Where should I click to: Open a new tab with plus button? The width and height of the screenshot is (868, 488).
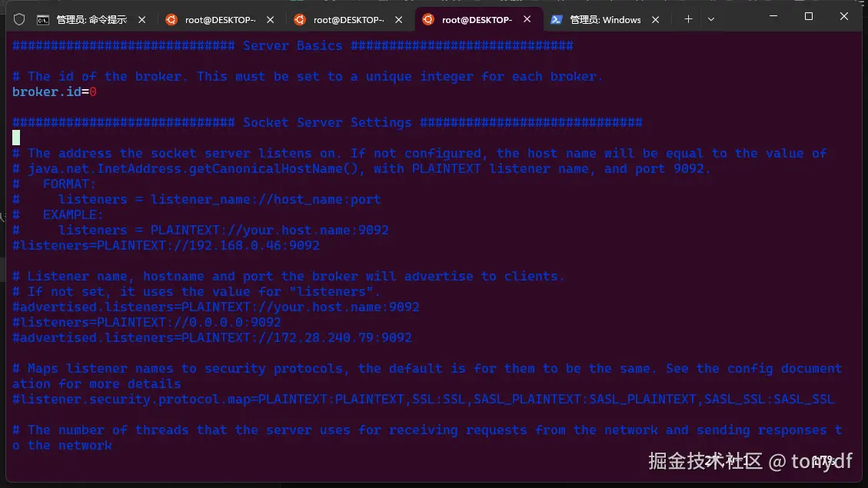pos(688,19)
